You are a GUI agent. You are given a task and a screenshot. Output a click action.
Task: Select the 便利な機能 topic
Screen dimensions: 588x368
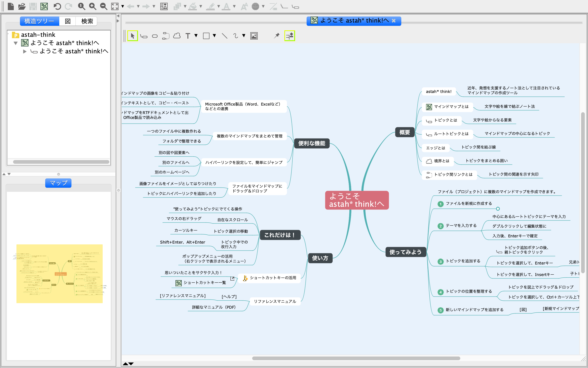(x=312, y=143)
